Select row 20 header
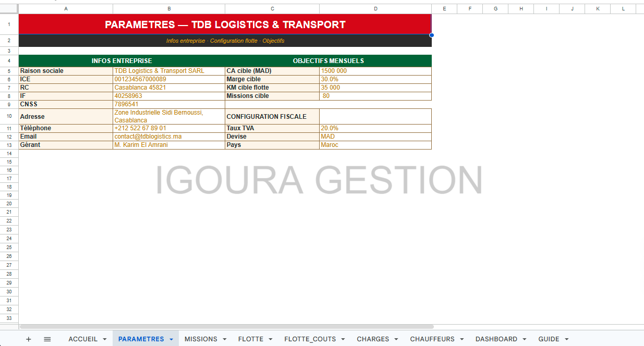This screenshot has height=346, width=644. point(9,204)
